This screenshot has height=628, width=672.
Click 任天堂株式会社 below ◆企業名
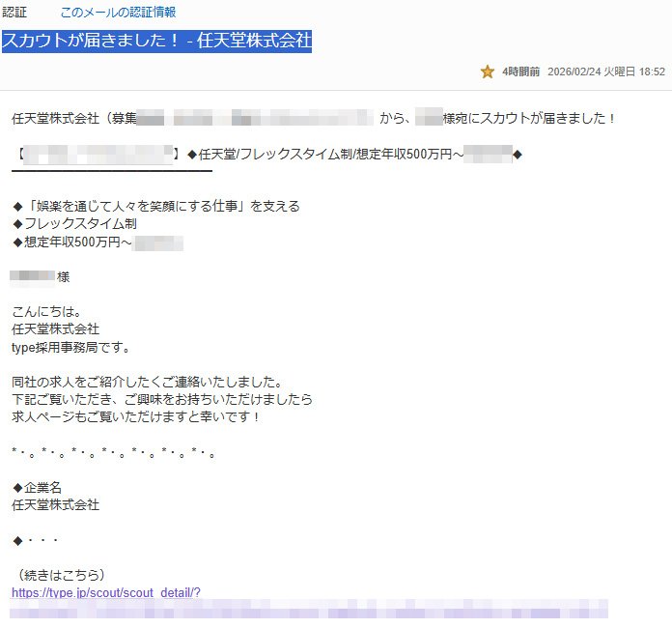pyautogui.click(x=56, y=505)
